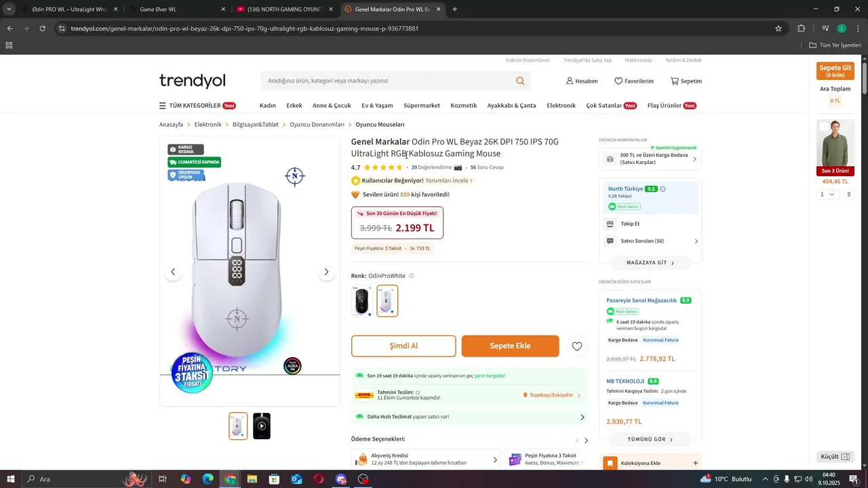Open the product video thumbnail
Screen dimensions: 868x488
click(x=262, y=426)
